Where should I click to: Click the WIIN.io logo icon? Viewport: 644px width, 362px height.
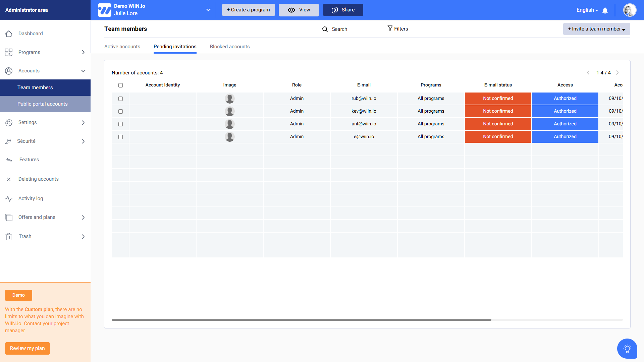click(x=104, y=10)
